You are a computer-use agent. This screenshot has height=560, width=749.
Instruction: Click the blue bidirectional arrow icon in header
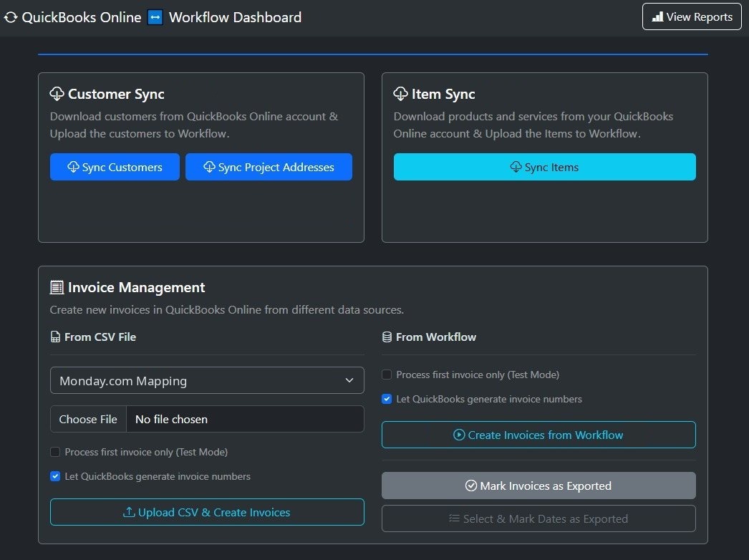coord(155,17)
